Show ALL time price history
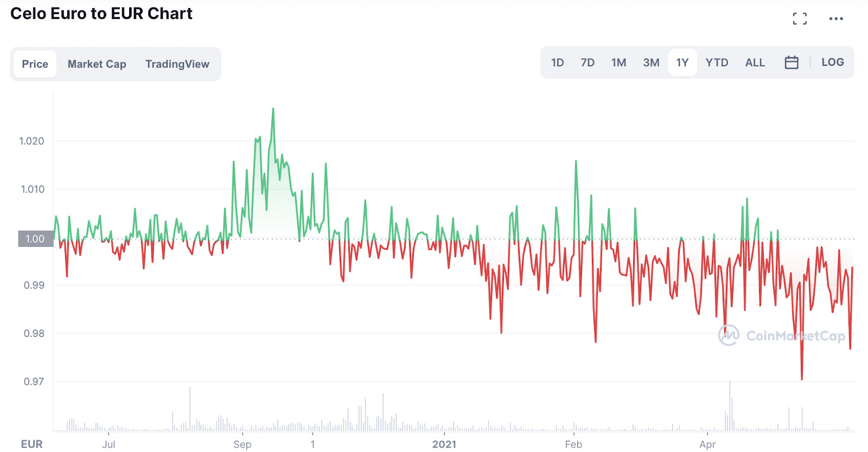Viewport: 868px width, 452px height. [x=755, y=62]
